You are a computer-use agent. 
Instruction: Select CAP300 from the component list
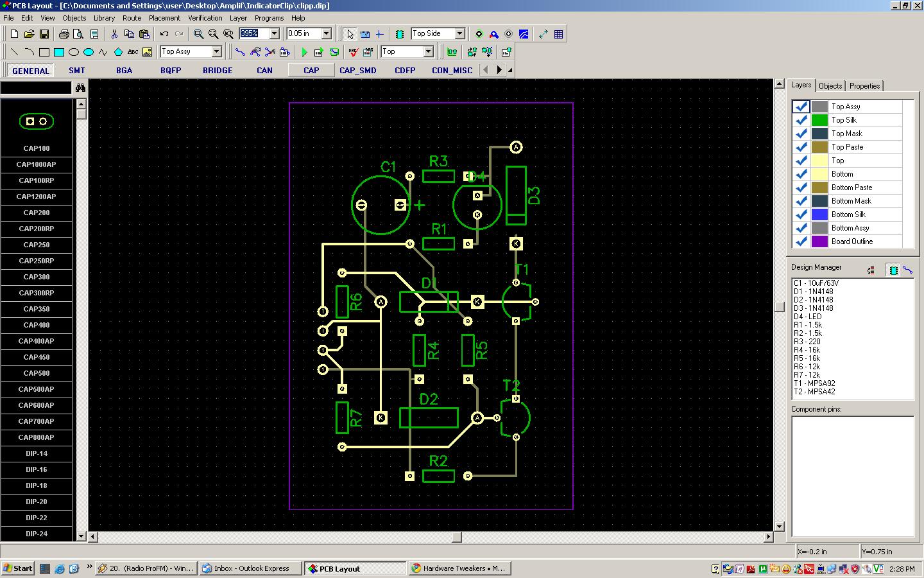pos(37,277)
